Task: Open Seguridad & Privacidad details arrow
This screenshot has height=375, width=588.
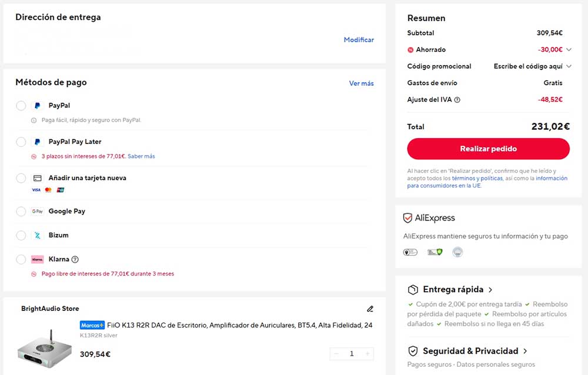Action: (525, 351)
